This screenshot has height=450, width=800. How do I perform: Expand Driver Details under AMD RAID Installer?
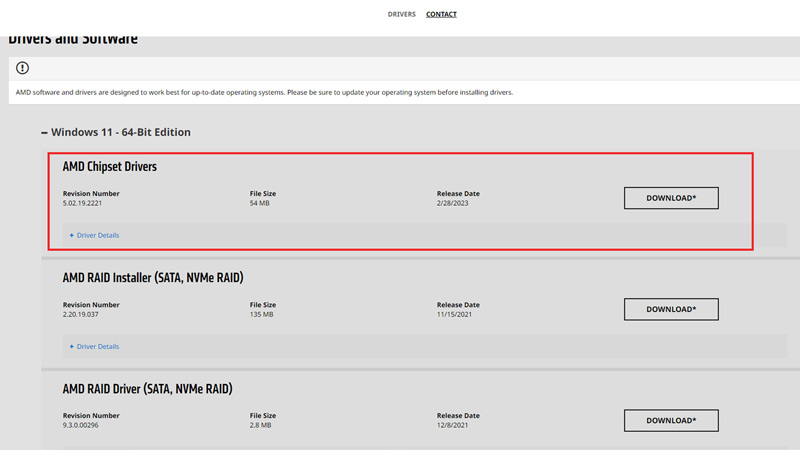coord(94,346)
